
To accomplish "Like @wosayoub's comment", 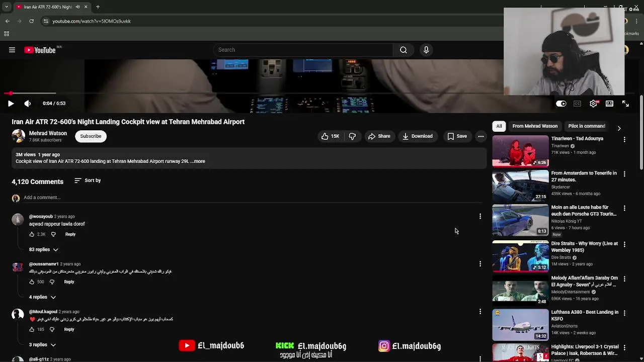I will click(32, 234).
